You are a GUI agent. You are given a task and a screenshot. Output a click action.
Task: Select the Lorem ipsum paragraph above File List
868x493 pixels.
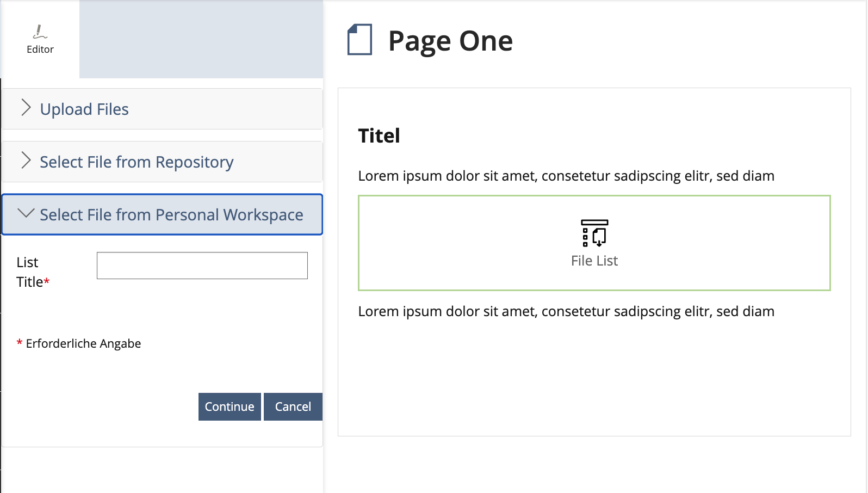coord(566,176)
